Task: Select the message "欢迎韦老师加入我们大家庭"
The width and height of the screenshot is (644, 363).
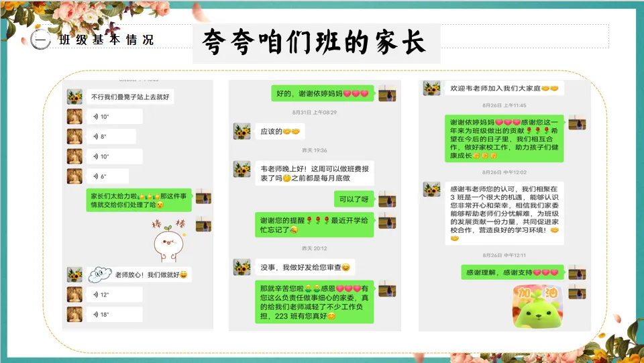Action: (x=504, y=89)
